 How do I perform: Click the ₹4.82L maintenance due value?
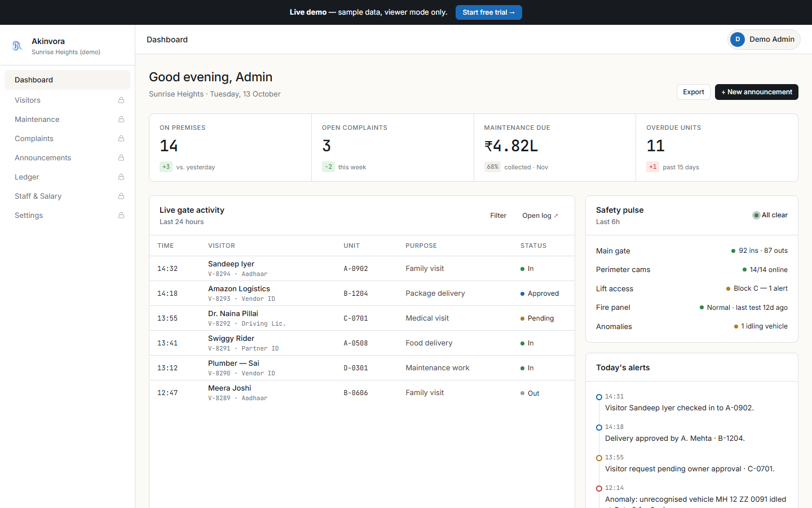click(511, 146)
